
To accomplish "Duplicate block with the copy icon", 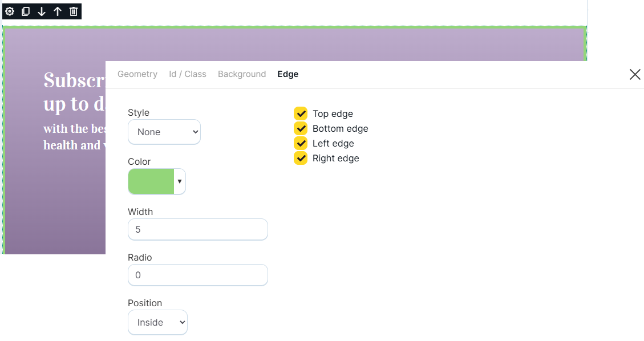I will [26, 11].
